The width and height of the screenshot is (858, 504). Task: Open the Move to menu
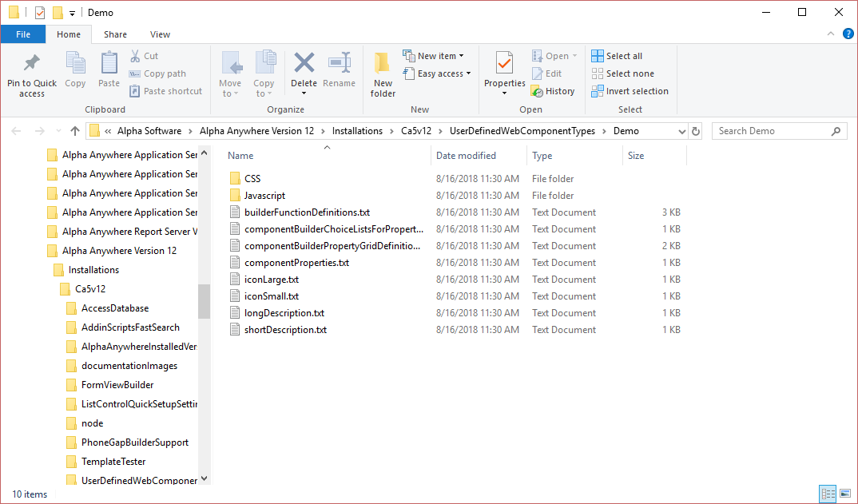[x=230, y=73]
